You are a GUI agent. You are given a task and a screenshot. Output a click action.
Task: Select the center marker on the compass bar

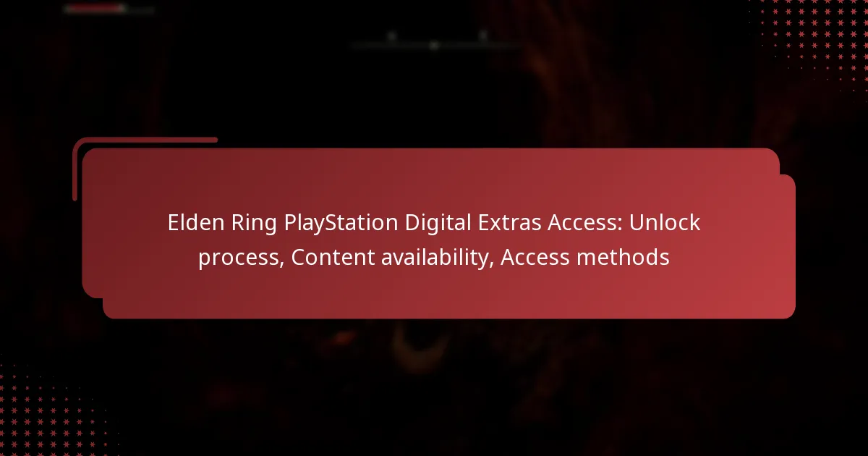tap(434, 45)
